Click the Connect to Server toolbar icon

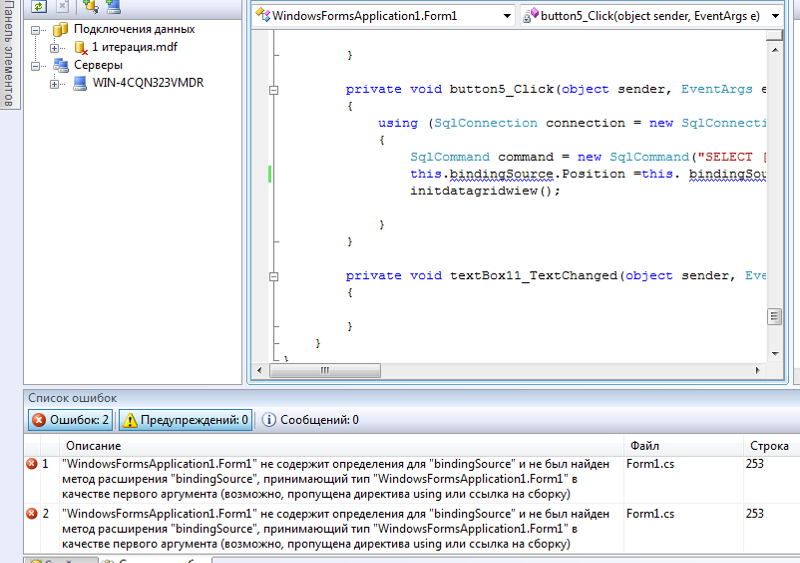[x=112, y=6]
